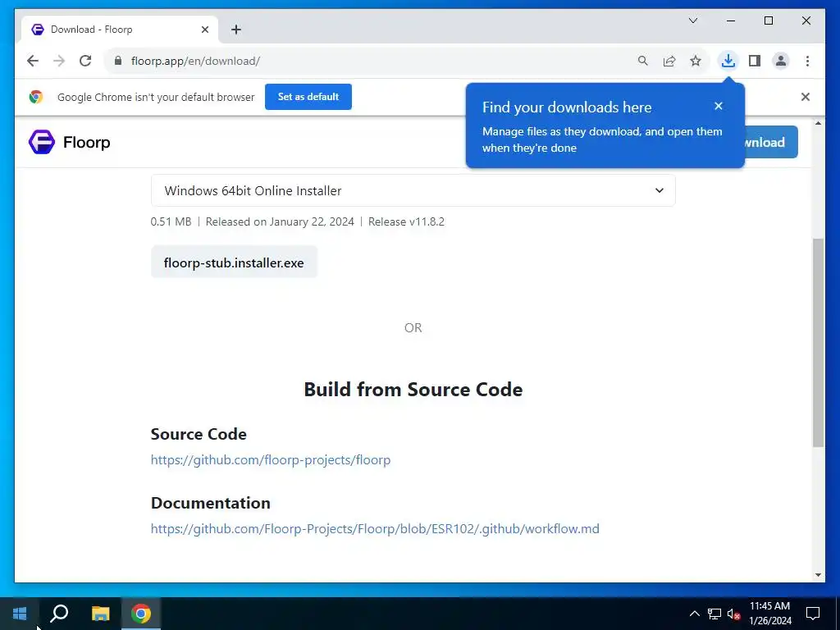Screen dimensions: 840x630
Task: Dismiss the 'Find your downloads here' bubble
Action: point(719,106)
